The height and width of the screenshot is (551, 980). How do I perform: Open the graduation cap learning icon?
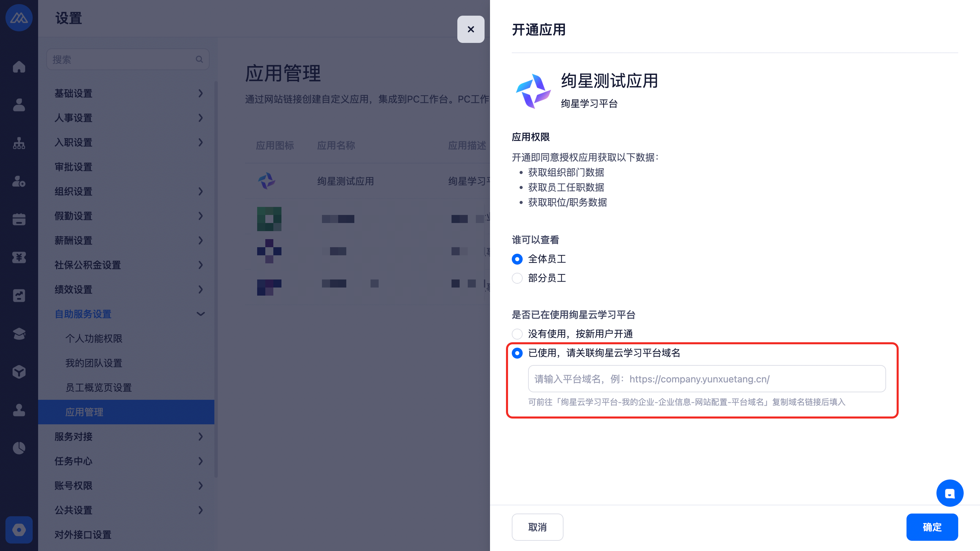[x=19, y=334]
